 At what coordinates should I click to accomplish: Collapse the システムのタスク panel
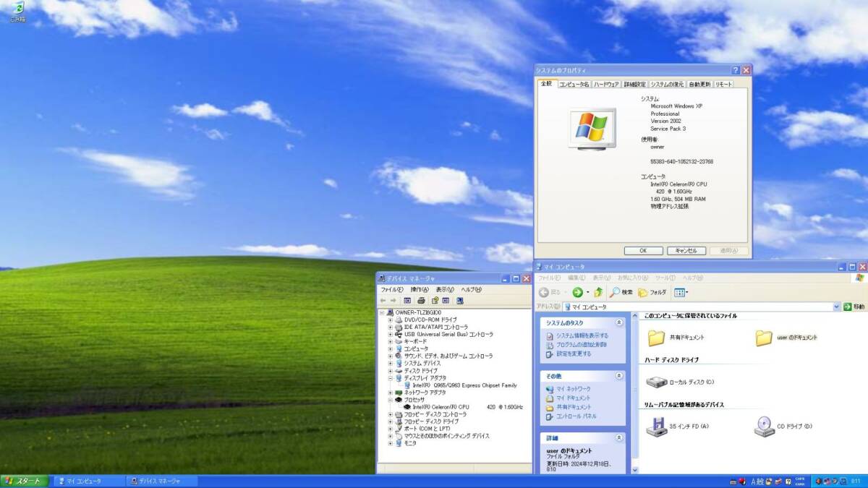(619, 322)
